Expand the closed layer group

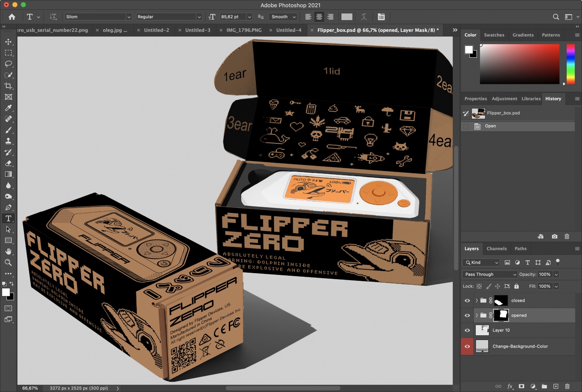pyautogui.click(x=476, y=300)
